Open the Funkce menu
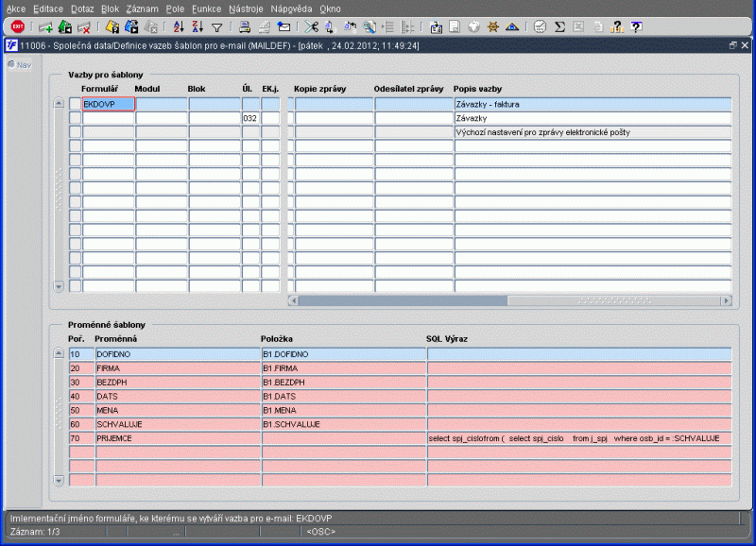Screen dimensions: 756x546 [206, 9]
